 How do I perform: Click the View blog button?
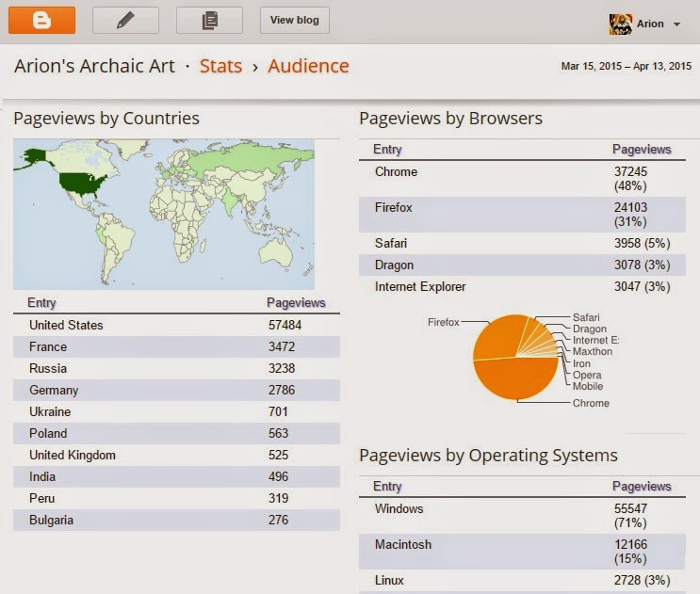[295, 20]
